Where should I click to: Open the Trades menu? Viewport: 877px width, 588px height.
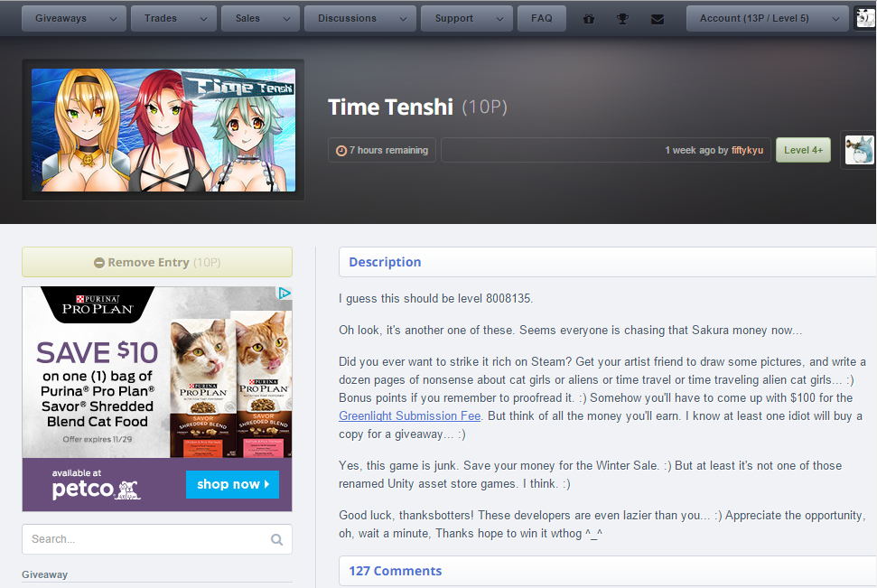[173, 18]
